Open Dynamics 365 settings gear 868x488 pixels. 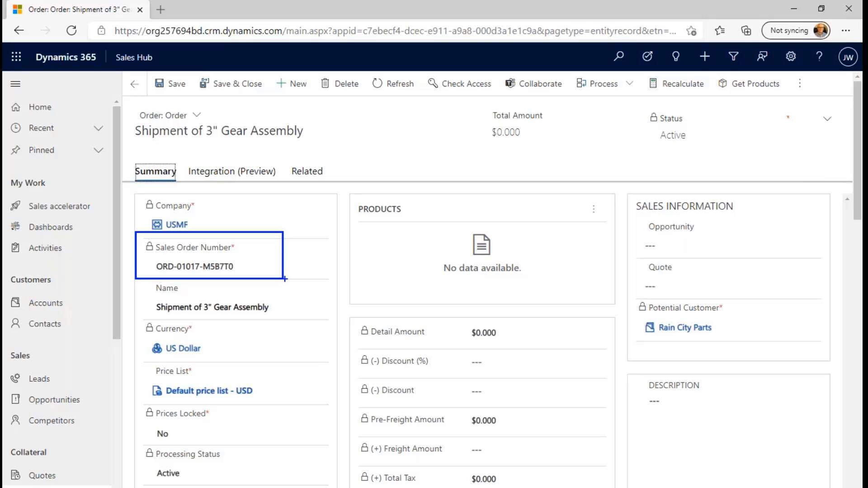coord(791,56)
